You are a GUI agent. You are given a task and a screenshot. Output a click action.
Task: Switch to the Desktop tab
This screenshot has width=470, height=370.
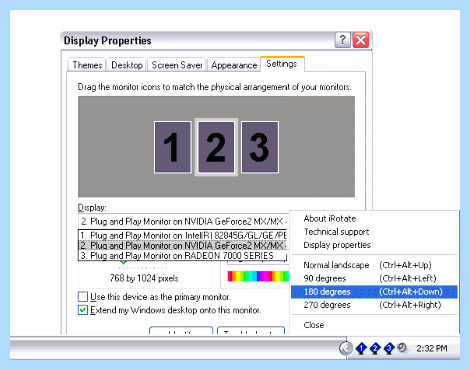coord(127,65)
